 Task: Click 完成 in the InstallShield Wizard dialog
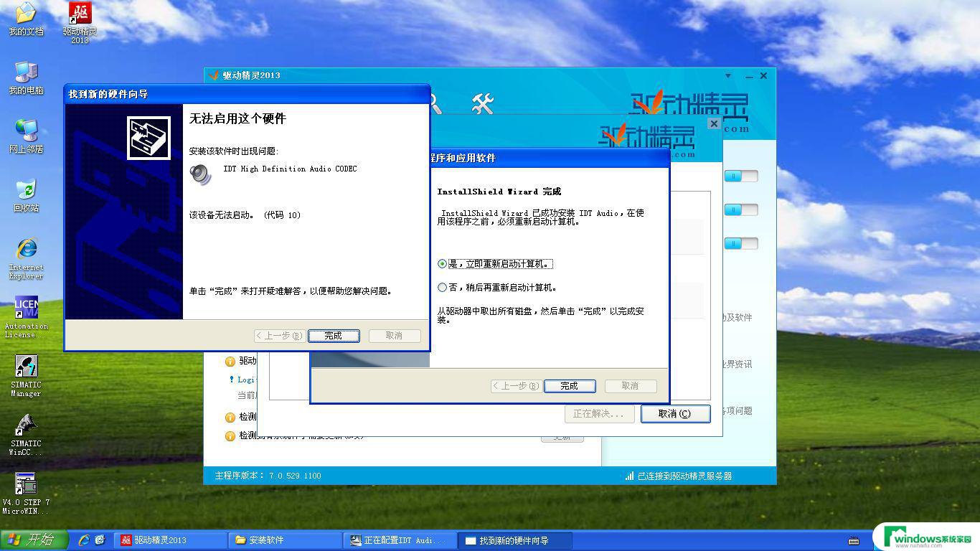(570, 386)
